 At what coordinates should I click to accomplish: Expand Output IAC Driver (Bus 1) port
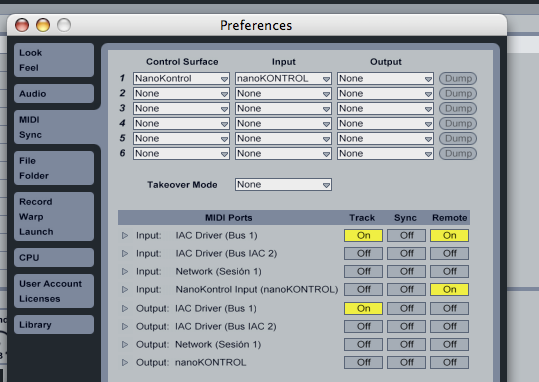coord(125,308)
